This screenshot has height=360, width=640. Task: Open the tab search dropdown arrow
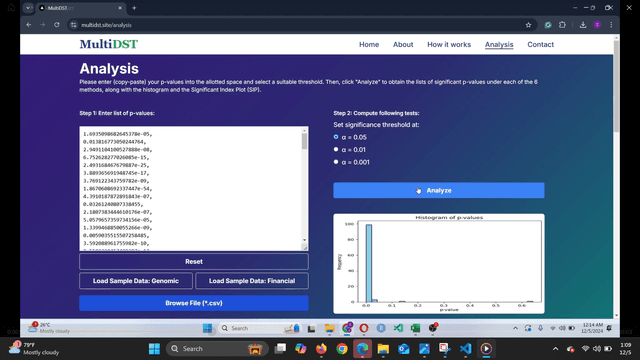coord(28,8)
